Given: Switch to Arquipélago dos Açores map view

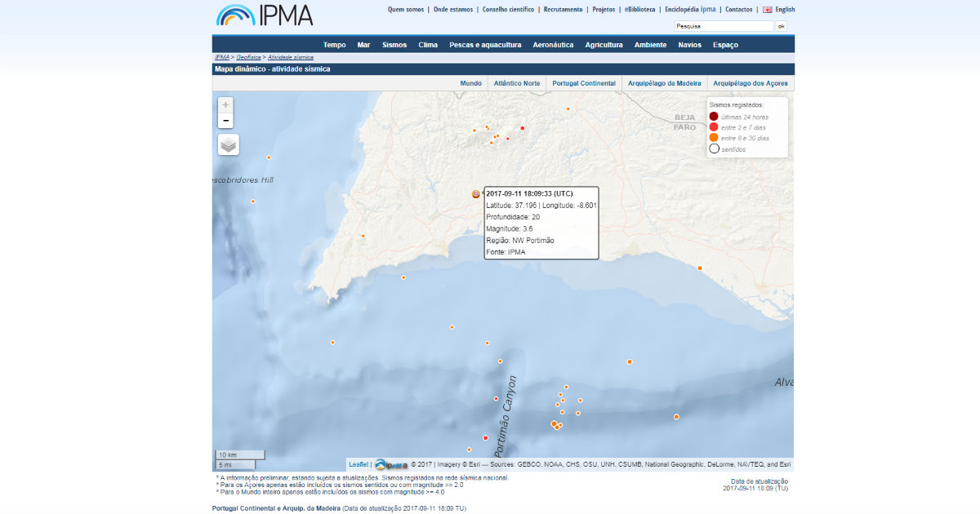Looking at the screenshot, I should (x=750, y=83).
